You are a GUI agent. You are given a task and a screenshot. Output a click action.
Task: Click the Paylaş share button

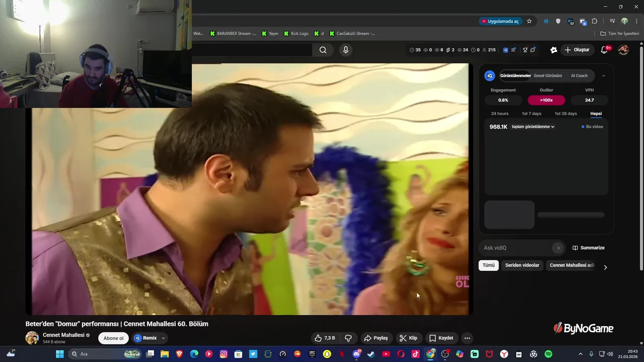pyautogui.click(x=376, y=338)
